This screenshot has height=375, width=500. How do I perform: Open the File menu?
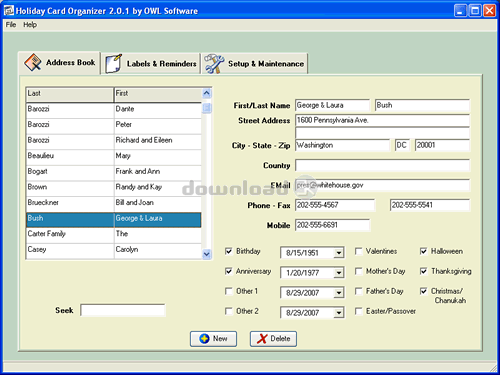pyautogui.click(x=11, y=25)
